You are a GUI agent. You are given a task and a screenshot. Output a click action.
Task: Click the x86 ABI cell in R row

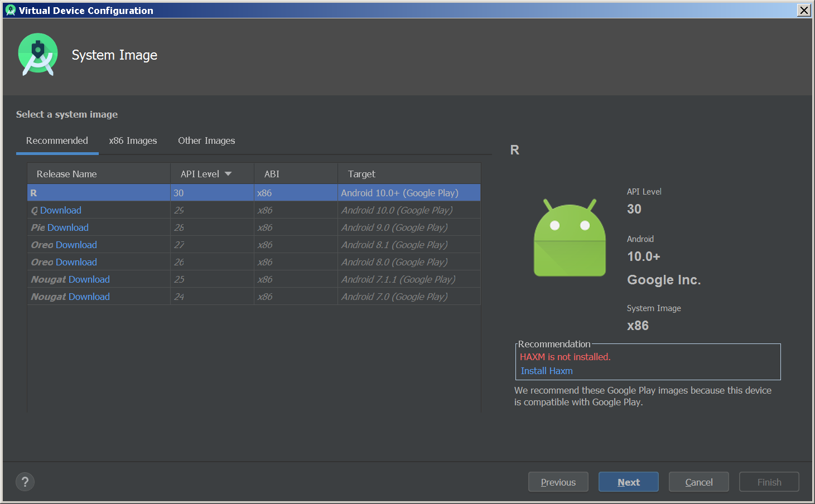point(296,193)
